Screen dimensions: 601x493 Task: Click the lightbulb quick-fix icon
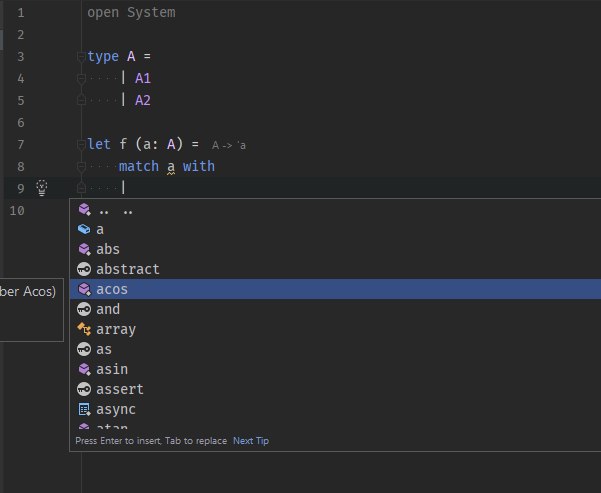(42, 187)
